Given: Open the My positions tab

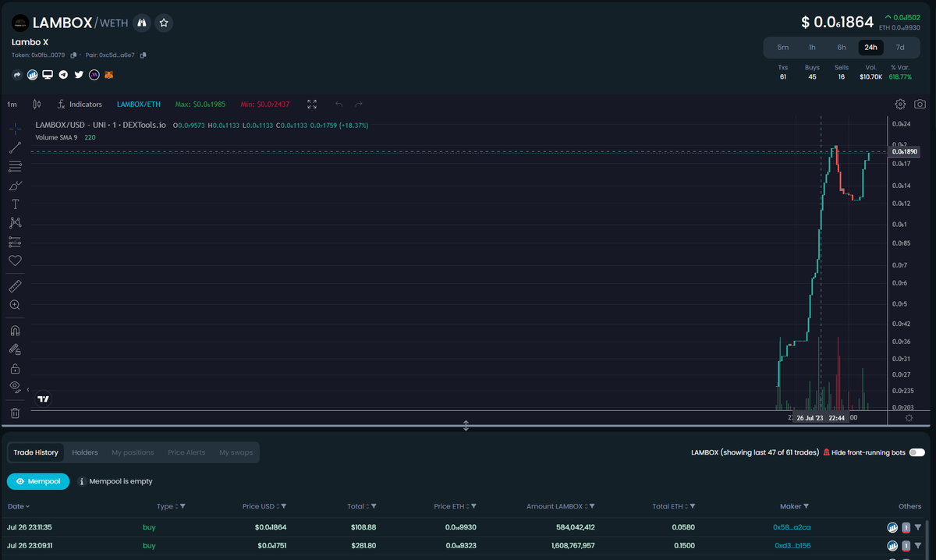Looking at the screenshot, I should pyautogui.click(x=133, y=452).
